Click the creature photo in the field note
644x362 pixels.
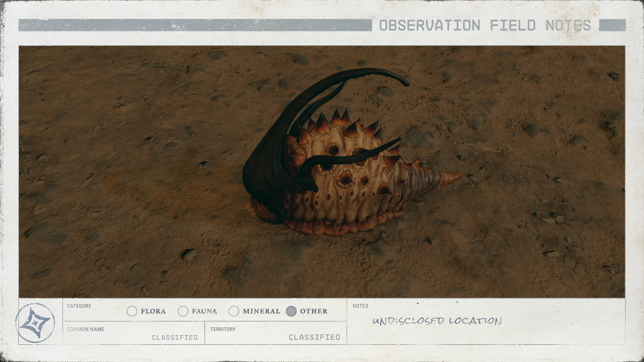click(x=322, y=172)
